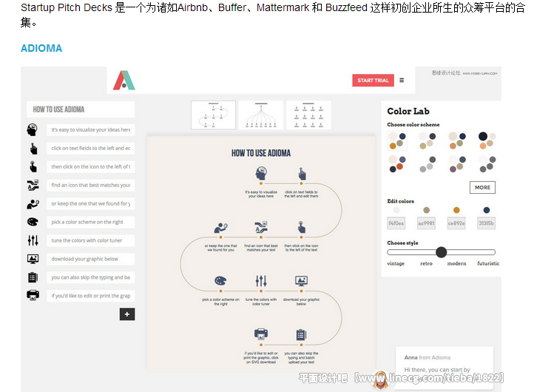This screenshot has width=534, height=392.
Task: Edit the orange color dot ce892e
Action: [456, 210]
